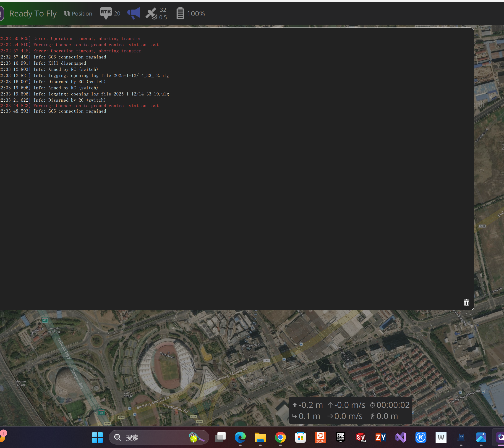Click the Task View taskbar button
The image size is (504, 448).
pos(220,437)
